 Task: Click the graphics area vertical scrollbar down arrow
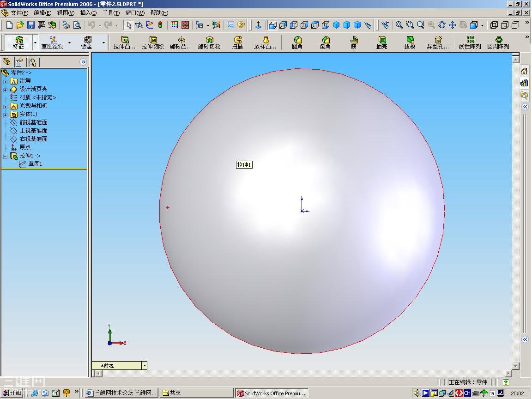pos(516,366)
